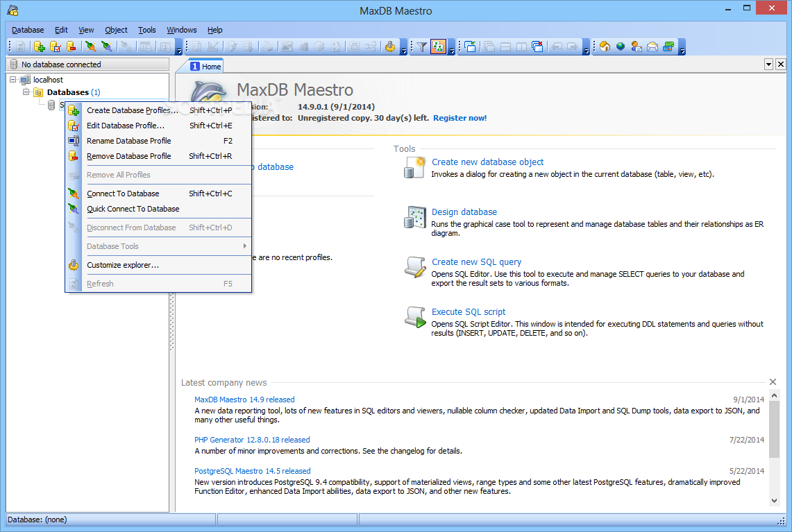Click the database cylinder icon under Databases
Image resolution: width=792 pixels, height=532 pixels.
(51, 105)
